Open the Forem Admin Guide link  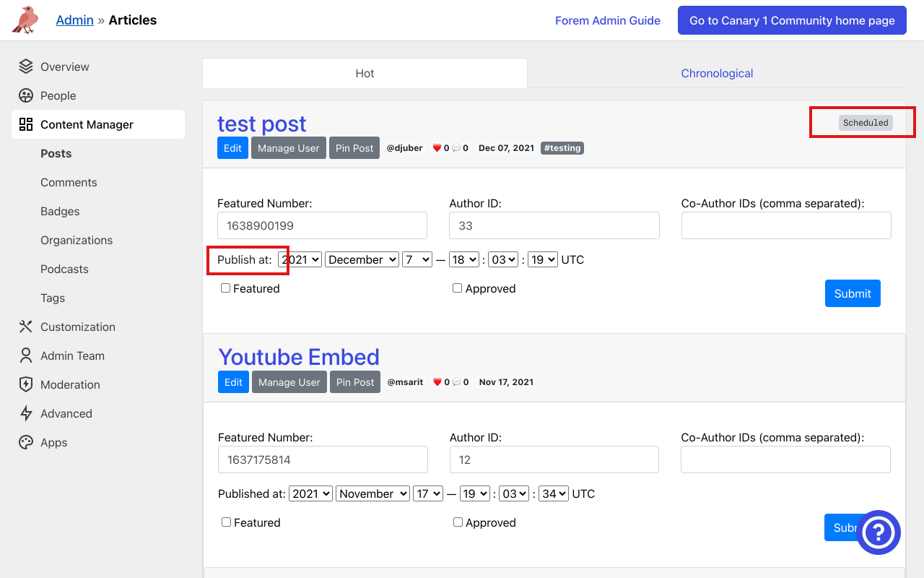pyautogui.click(x=608, y=20)
